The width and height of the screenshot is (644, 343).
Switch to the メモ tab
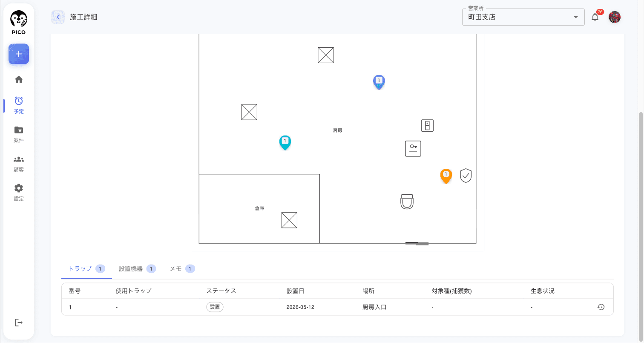182,269
